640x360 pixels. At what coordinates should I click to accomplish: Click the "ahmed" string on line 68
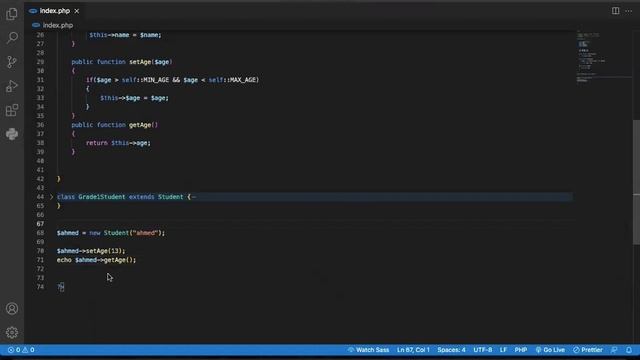145,233
